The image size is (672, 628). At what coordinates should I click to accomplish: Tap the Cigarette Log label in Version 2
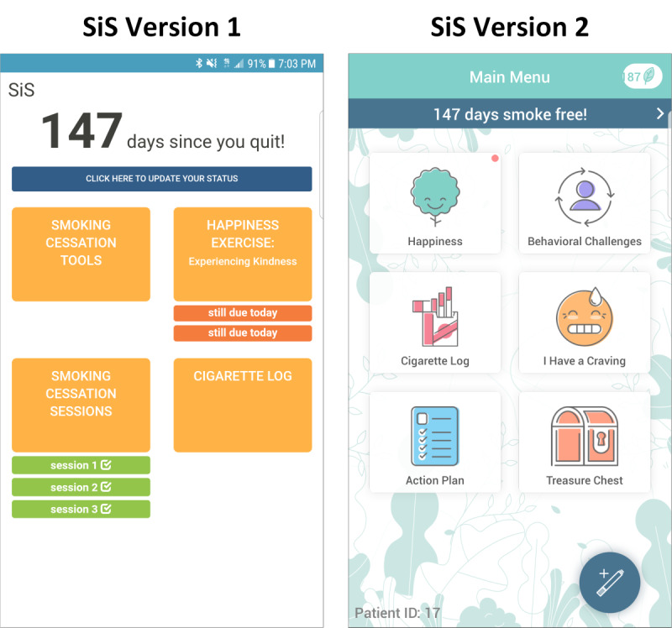click(435, 361)
